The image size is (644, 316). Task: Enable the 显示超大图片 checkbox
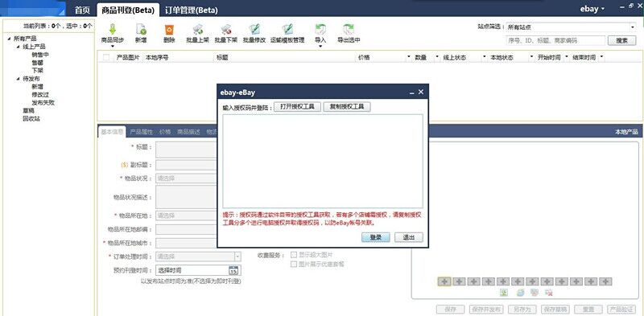[x=294, y=255]
